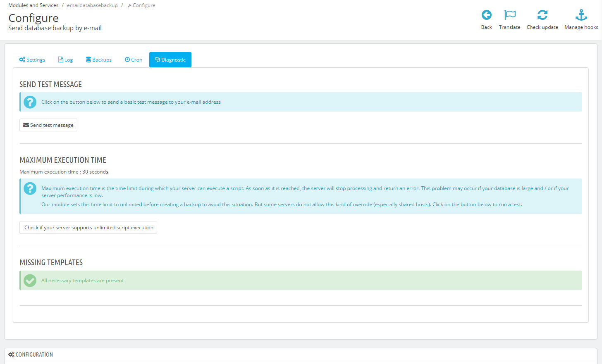The width and height of the screenshot is (602, 364).
Task: Open the Settings tab
Action: pyautogui.click(x=32, y=60)
